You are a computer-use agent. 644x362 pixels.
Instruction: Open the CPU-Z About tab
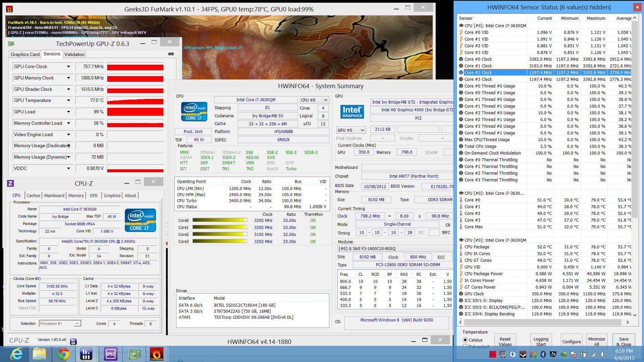point(130,195)
